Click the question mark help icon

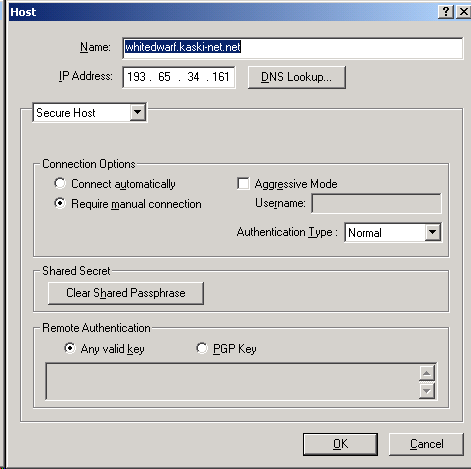tap(446, 12)
